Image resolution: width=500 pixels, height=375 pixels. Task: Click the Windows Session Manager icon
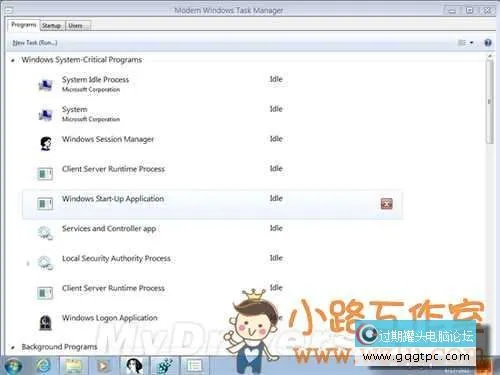[45, 144]
